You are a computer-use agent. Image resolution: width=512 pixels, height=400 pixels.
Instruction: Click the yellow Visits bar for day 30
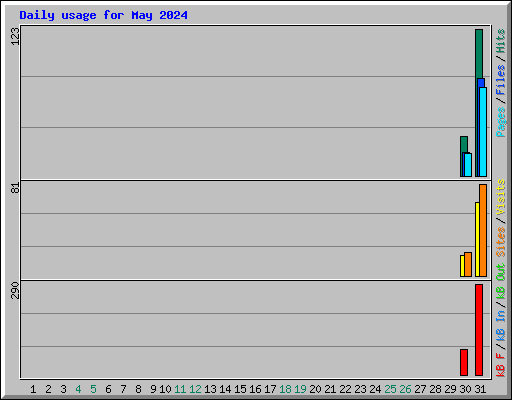(462, 266)
